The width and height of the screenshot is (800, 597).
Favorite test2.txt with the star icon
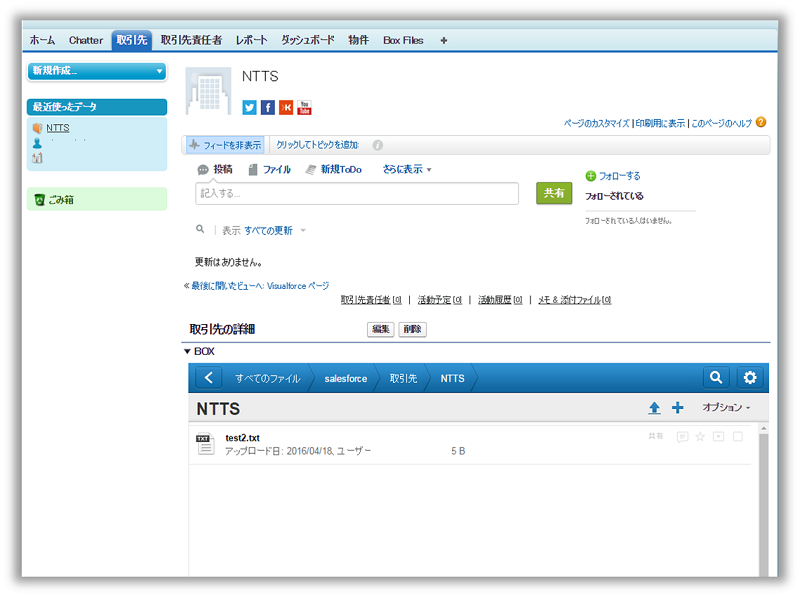tap(700, 437)
